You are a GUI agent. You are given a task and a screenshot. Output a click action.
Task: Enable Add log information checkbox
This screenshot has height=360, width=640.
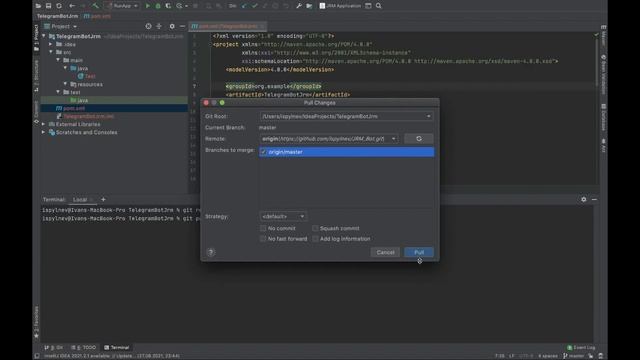tap(315, 239)
